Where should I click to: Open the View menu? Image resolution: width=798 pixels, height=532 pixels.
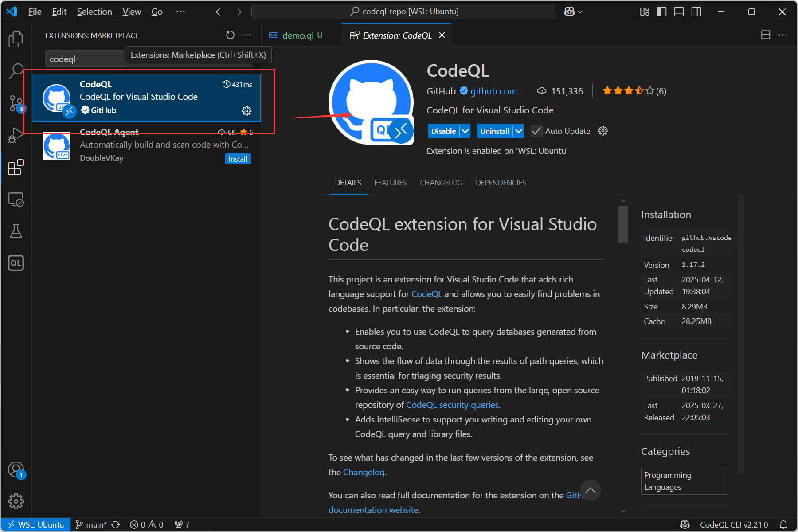[132, 12]
